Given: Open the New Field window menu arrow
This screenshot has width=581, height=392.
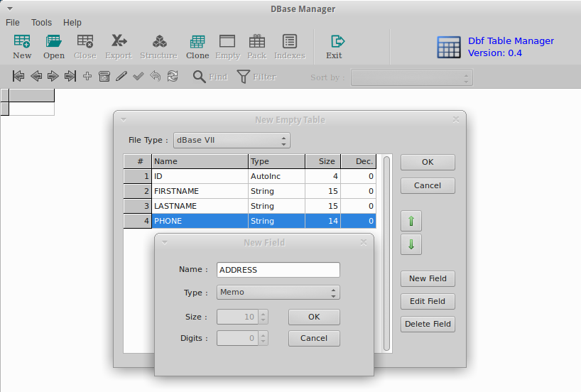Looking at the screenshot, I should point(165,242).
